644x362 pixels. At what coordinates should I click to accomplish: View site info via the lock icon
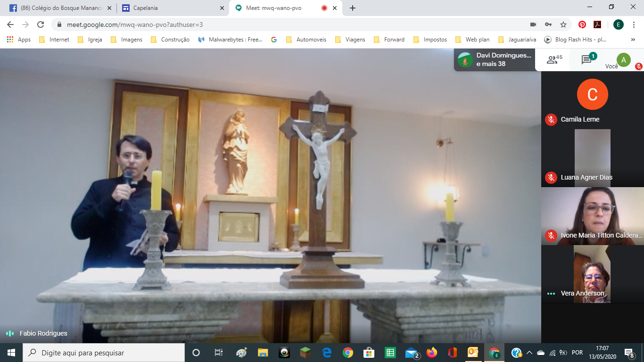59,25
